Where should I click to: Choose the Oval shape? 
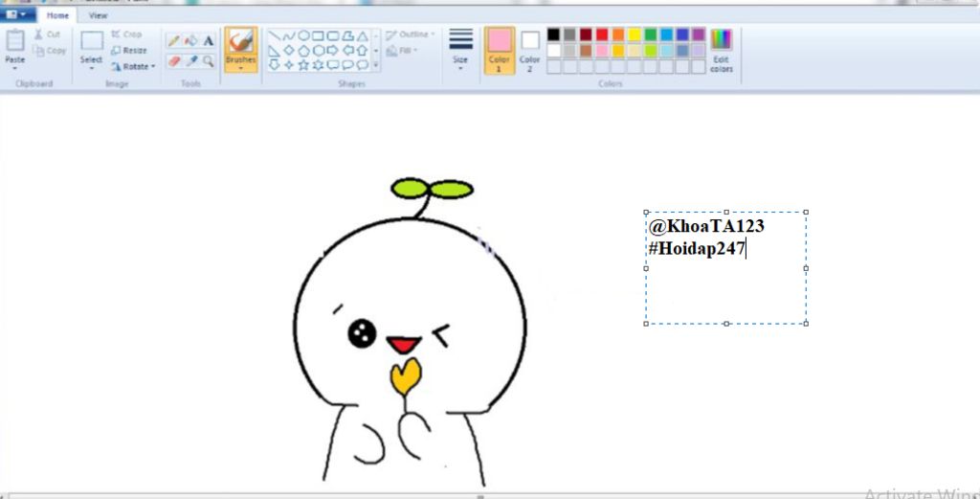303,35
